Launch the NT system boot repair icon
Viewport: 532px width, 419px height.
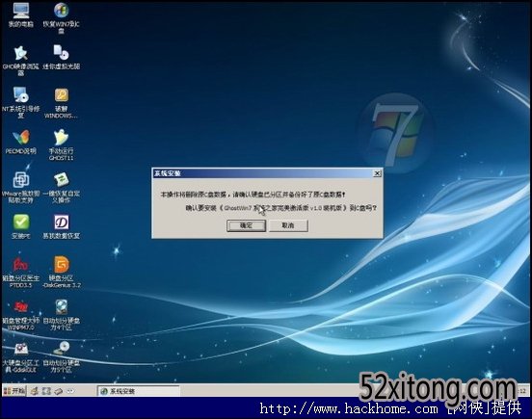pos(20,102)
